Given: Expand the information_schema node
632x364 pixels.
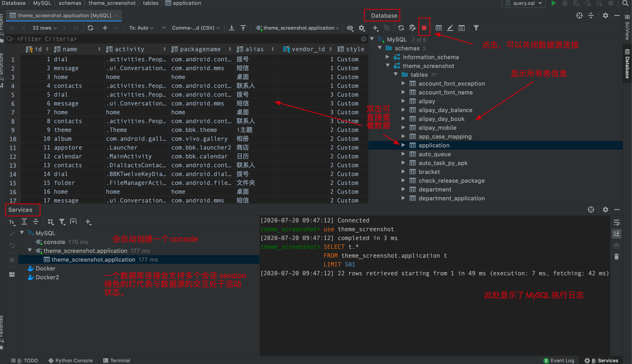Looking at the screenshot, I should tap(387, 57).
